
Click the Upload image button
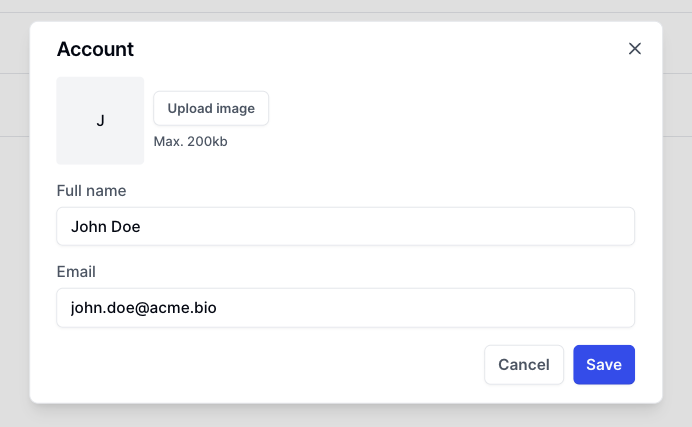[211, 108]
